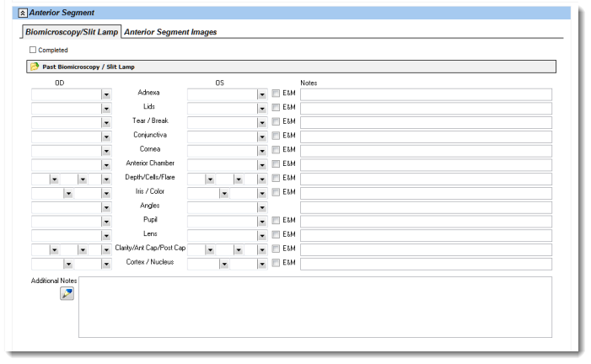Click the Cornea notes field

click(x=427, y=151)
